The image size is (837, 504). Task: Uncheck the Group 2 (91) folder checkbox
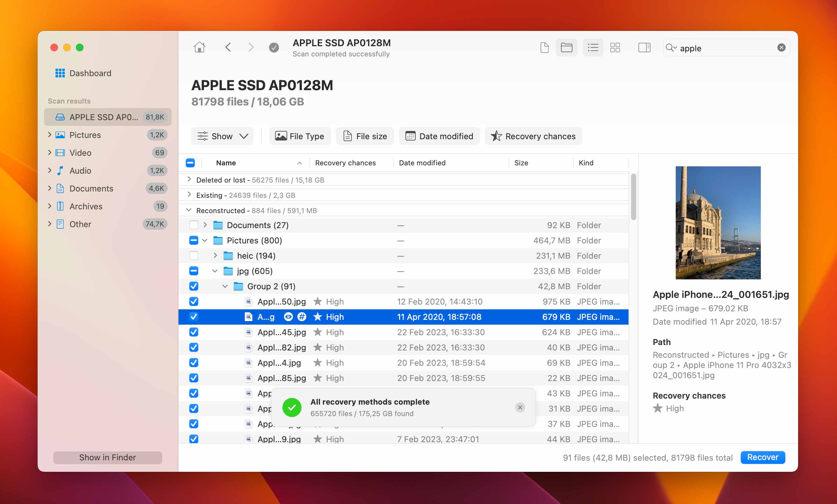[193, 286]
